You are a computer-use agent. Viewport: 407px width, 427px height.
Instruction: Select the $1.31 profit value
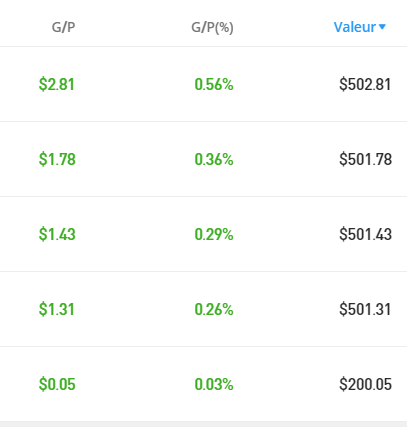click(x=57, y=309)
